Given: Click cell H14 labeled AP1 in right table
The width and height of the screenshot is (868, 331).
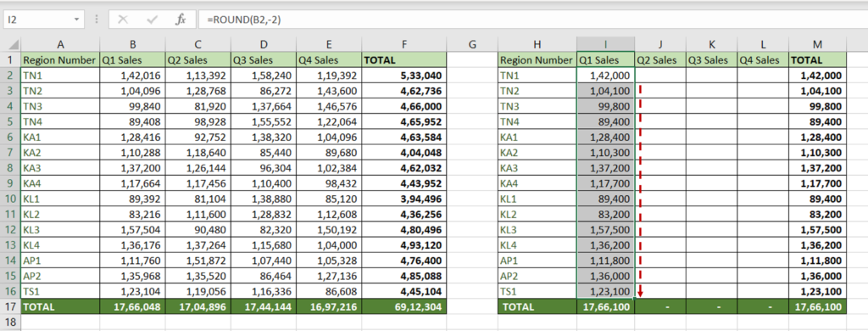Looking at the screenshot, I should pyautogui.click(x=537, y=260).
